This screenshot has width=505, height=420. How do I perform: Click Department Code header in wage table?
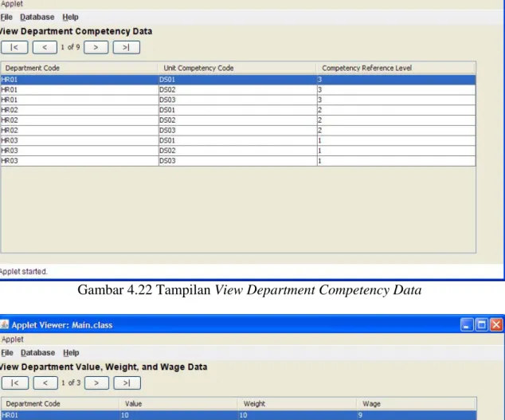(61, 404)
